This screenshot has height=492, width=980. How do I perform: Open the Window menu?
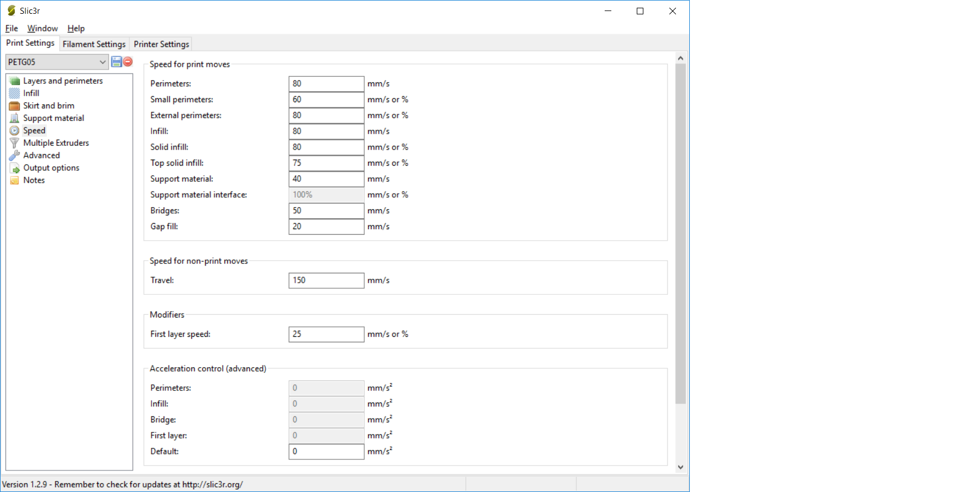(x=43, y=28)
